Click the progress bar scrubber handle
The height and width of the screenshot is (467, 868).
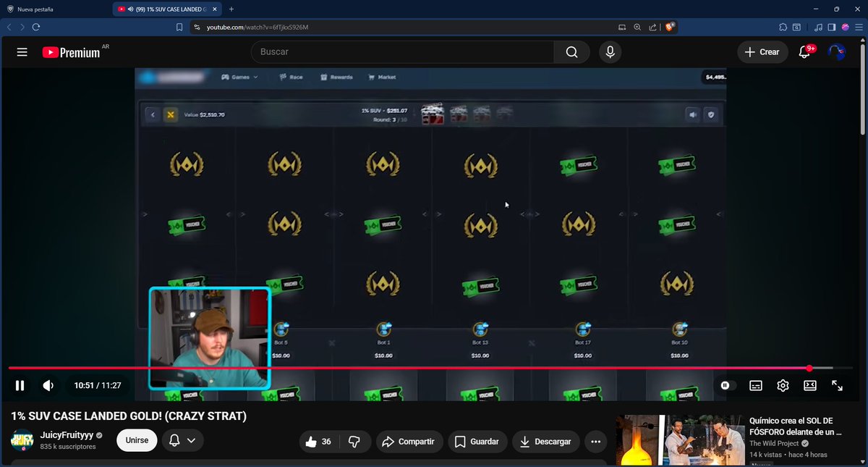coord(809,369)
